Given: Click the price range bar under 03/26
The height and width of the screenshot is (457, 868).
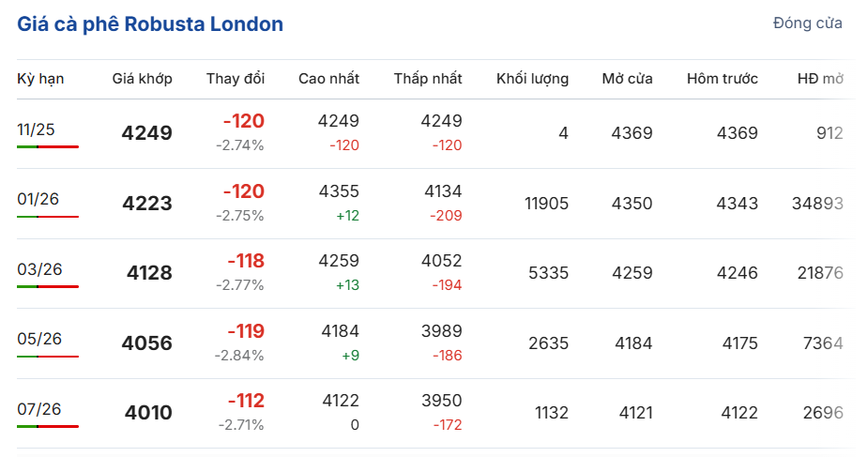Looking at the screenshot, I should [48, 286].
